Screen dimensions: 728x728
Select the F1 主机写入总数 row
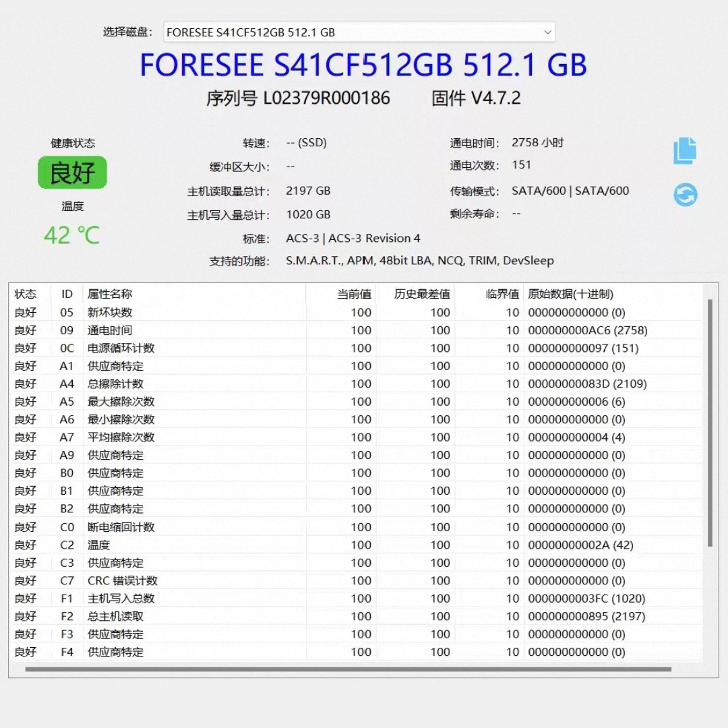pyautogui.click(x=356, y=599)
